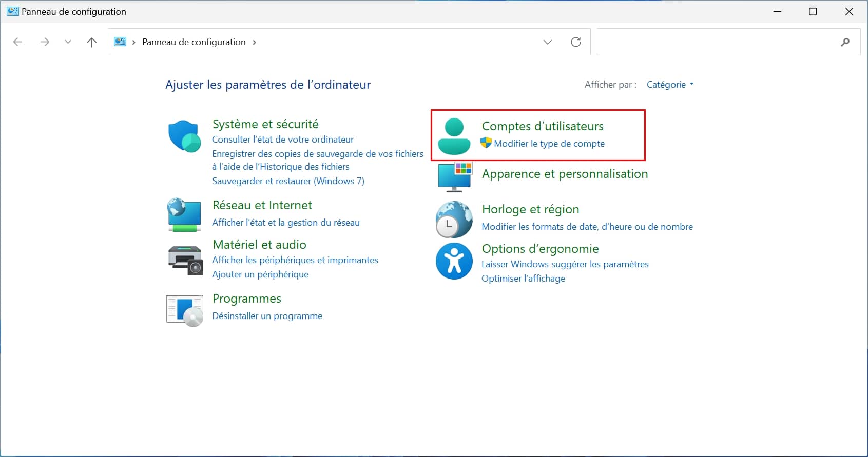Viewport: 868px width, 457px height.
Task: Open the Horloge et région clock icon
Action: point(454,220)
